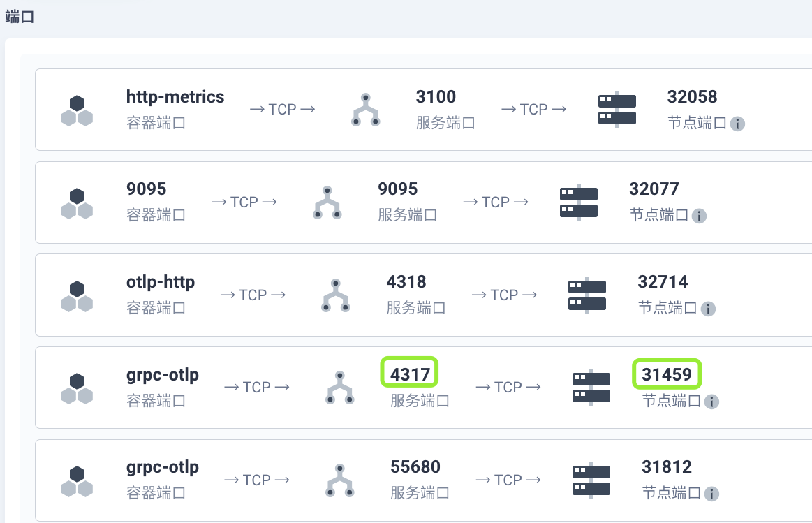The width and height of the screenshot is (812, 523).
Task: Click the container port icon in the 9095 row
Action: point(75,202)
